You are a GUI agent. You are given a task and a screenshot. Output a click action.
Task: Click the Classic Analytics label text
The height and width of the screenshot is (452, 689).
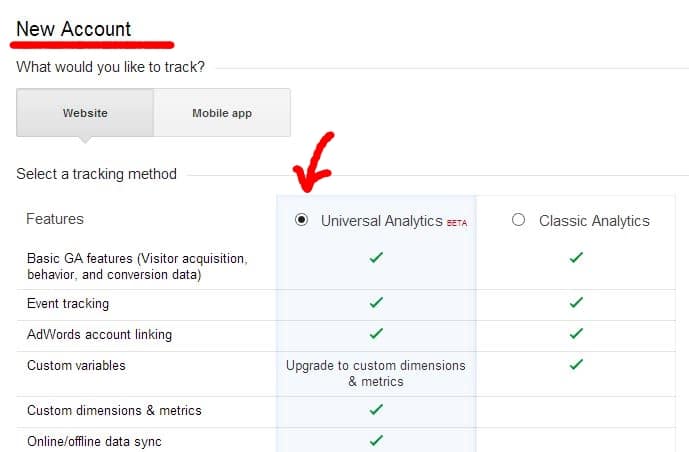point(594,221)
